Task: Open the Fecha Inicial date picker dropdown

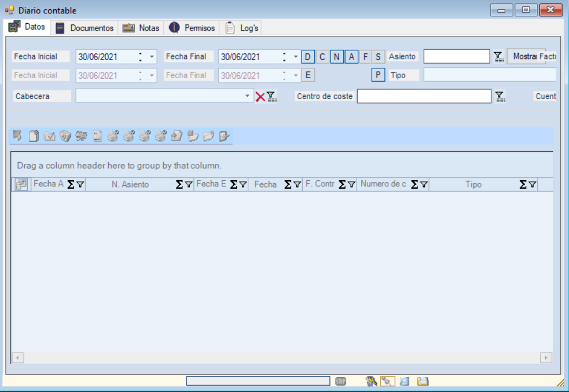Action: (152, 57)
